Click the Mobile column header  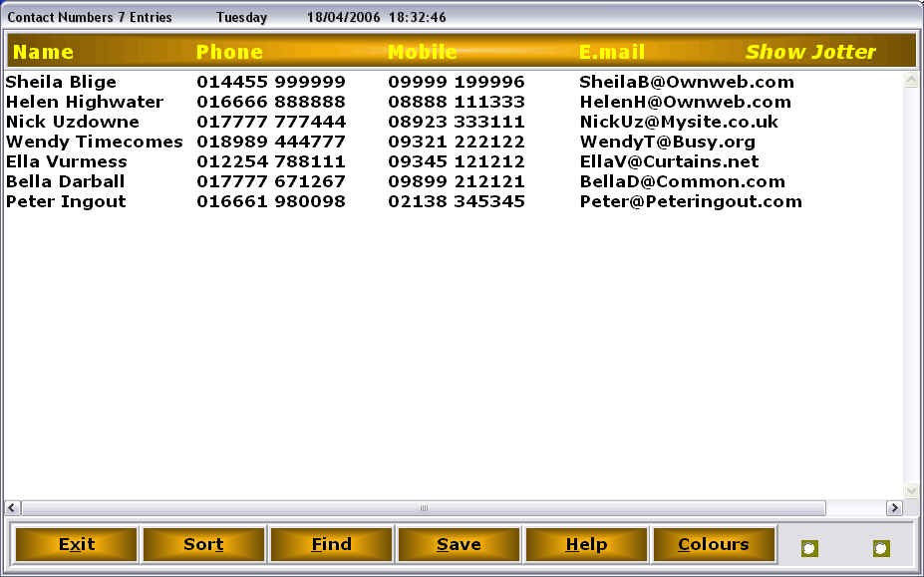tap(422, 52)
